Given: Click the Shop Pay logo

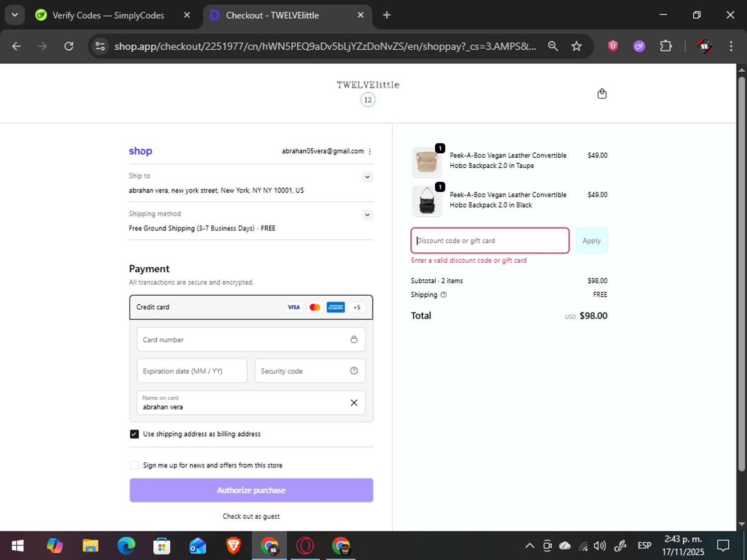Looking at the screenshot, I should (x=140, y=151).
